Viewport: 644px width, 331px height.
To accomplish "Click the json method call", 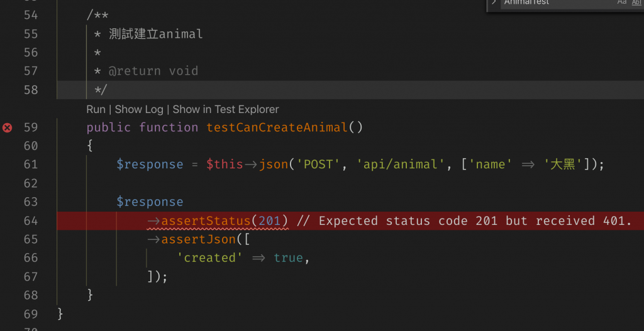I will coord(274,165).
